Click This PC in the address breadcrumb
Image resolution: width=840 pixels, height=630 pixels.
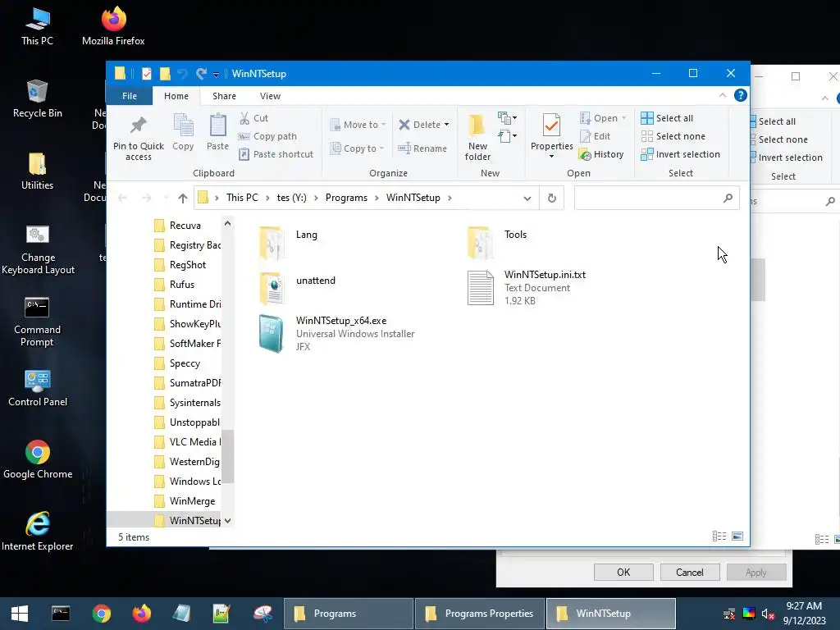(242, 198)
